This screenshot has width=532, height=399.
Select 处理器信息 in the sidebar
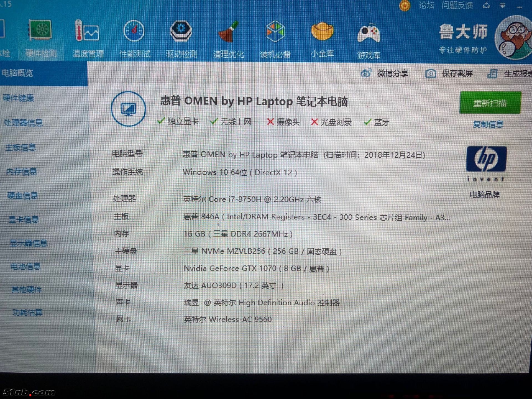(23, 122)
